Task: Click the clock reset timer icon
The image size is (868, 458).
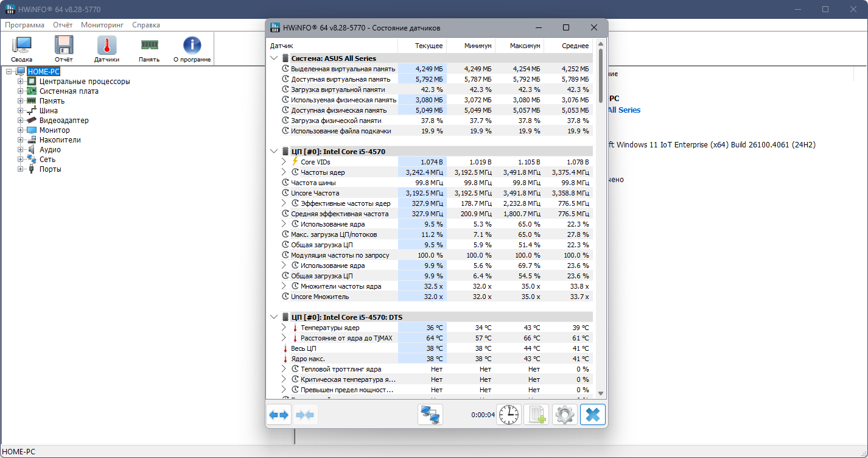Action: click(509, 415)
